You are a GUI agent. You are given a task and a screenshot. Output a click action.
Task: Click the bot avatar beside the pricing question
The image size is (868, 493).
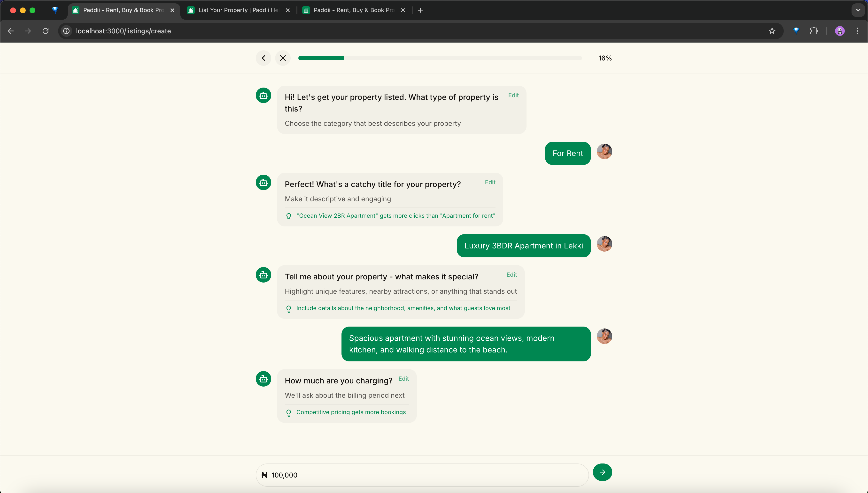click(x=263, y=379)
